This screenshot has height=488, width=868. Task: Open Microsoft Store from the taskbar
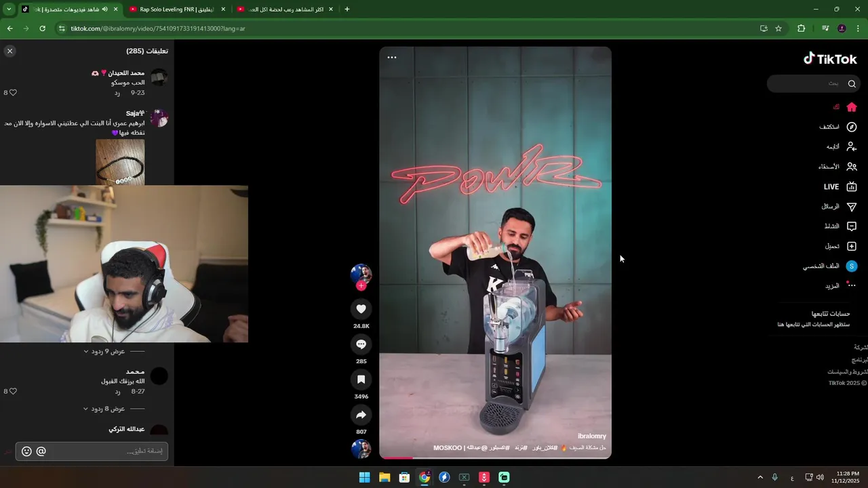(404, 477)
